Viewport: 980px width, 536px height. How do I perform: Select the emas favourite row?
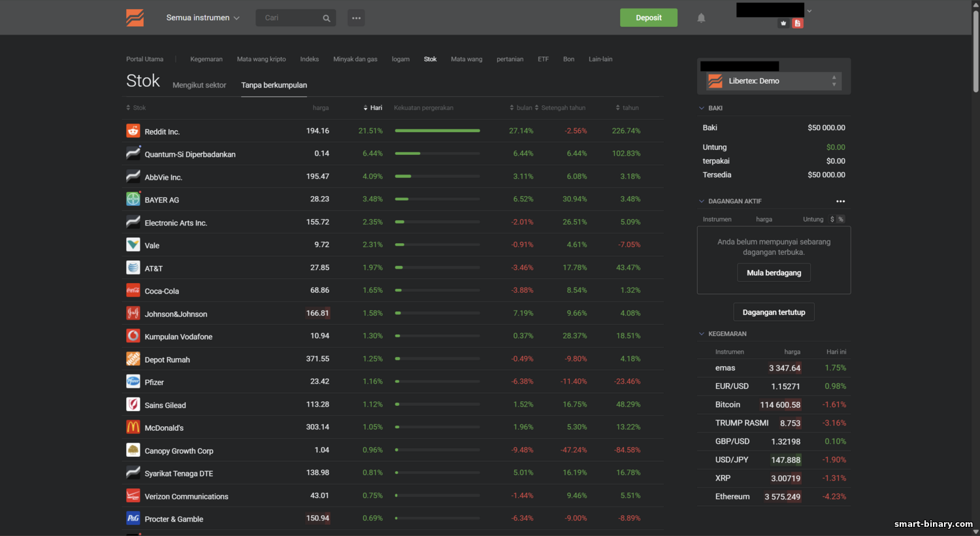pos(774,368)
